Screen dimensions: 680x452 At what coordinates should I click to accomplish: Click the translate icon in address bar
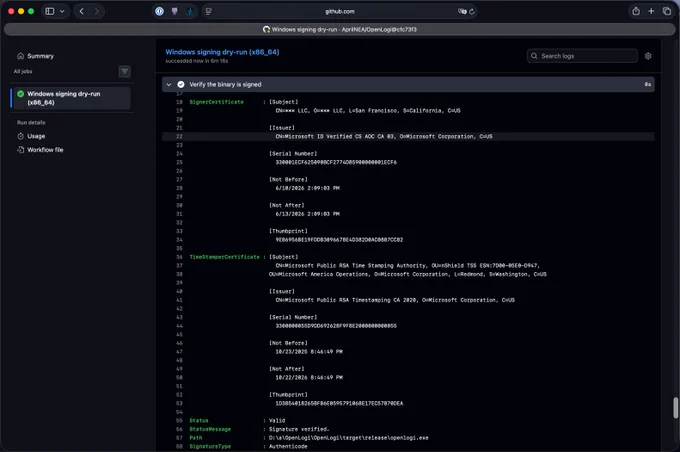click(462, 11)
